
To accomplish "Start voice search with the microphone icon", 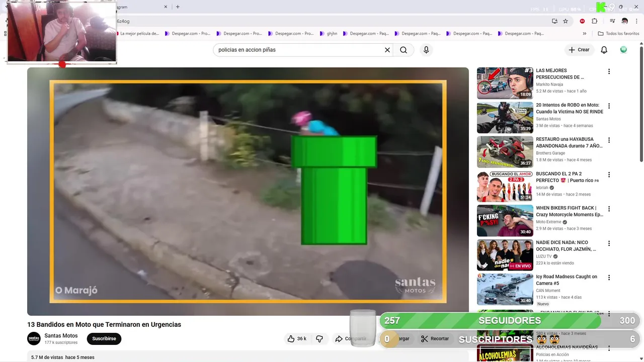I will tap(426, 50).
